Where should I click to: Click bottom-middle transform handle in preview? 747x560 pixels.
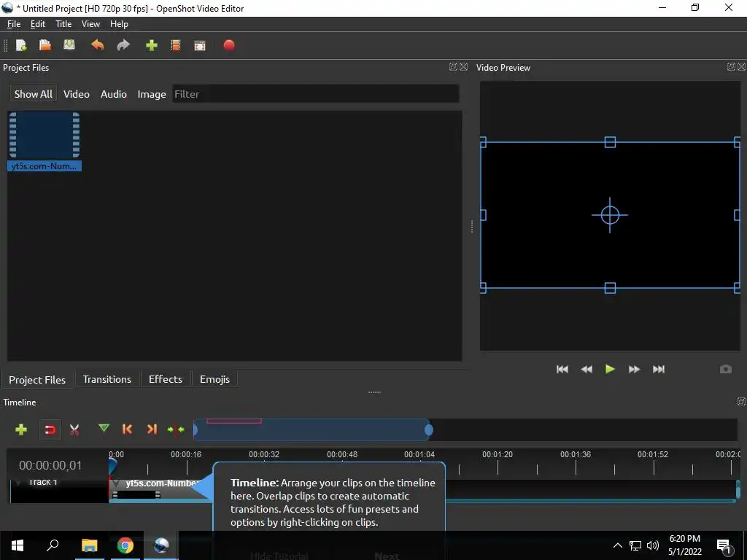click(x=610, y=287)
